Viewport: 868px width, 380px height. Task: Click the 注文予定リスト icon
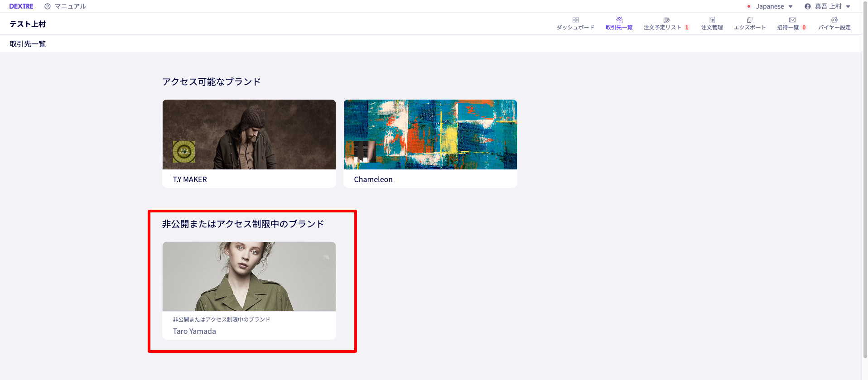coord(666,20)
